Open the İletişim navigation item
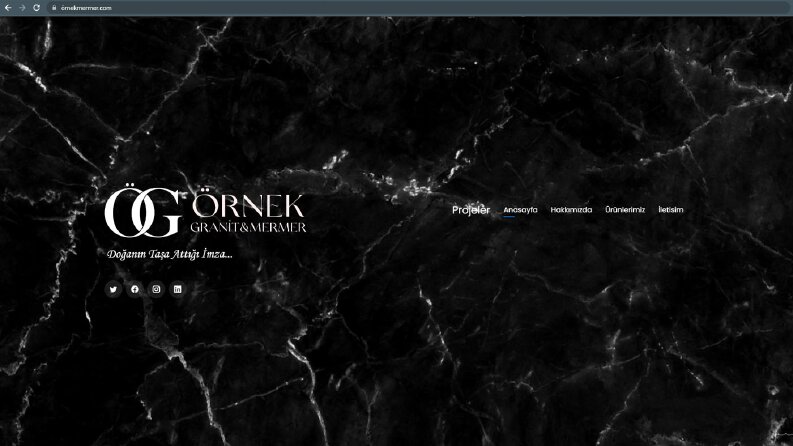The image size is (793, 446). pyautogui.click(x=671, y=209)
